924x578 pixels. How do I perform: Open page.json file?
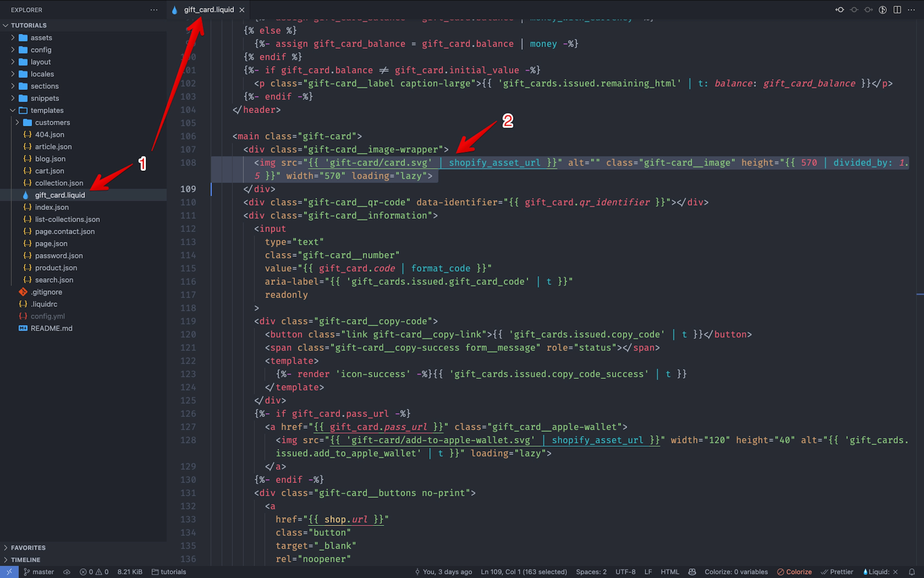(x=83, y=243)
